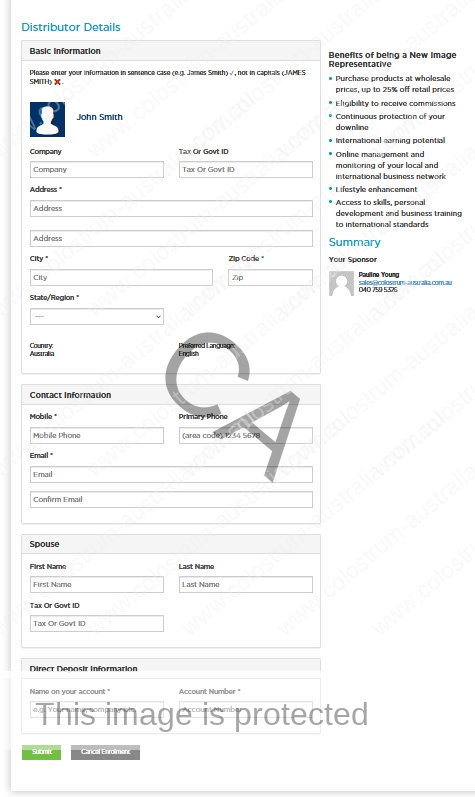Open the State/Region dropdown
Screen dimensions: 475x797
[97, 316]
